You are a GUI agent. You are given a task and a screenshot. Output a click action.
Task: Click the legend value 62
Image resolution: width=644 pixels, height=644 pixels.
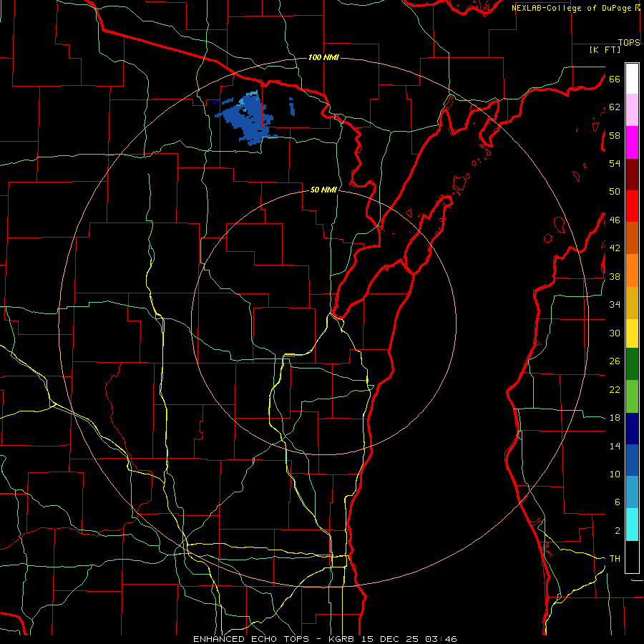[x=615, y=107]
